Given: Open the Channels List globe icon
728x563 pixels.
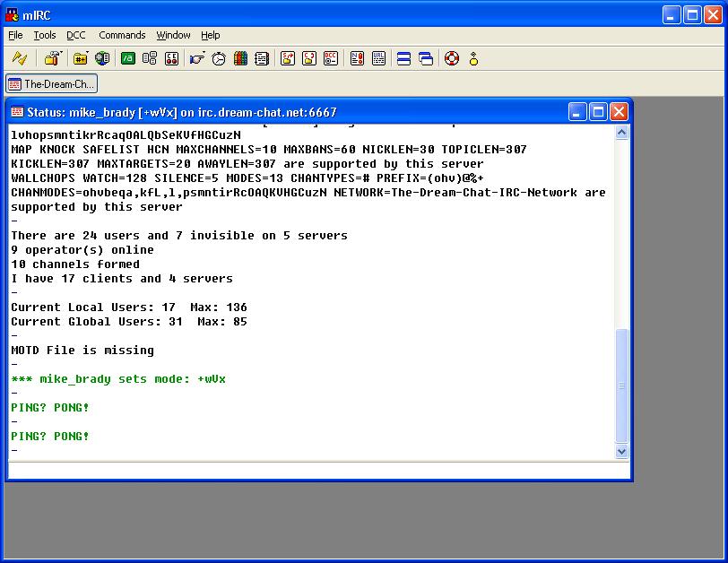Looking at the screenshot, I should point(102,58).
